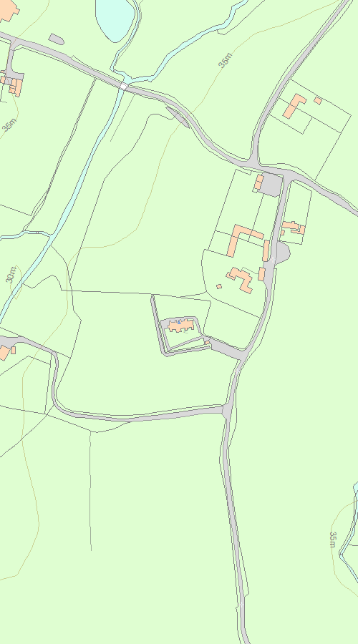Select the 35m contour label near top center

click(x=226, y=60)
